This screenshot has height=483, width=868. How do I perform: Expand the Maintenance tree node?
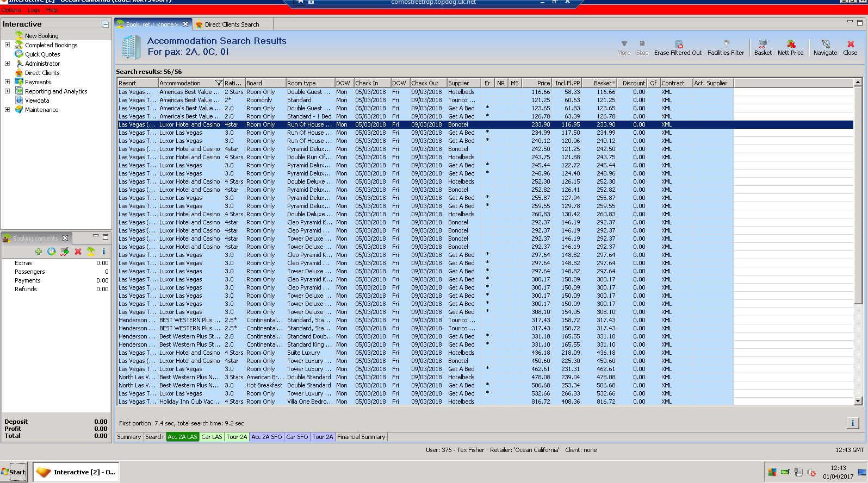pos(7,110)
